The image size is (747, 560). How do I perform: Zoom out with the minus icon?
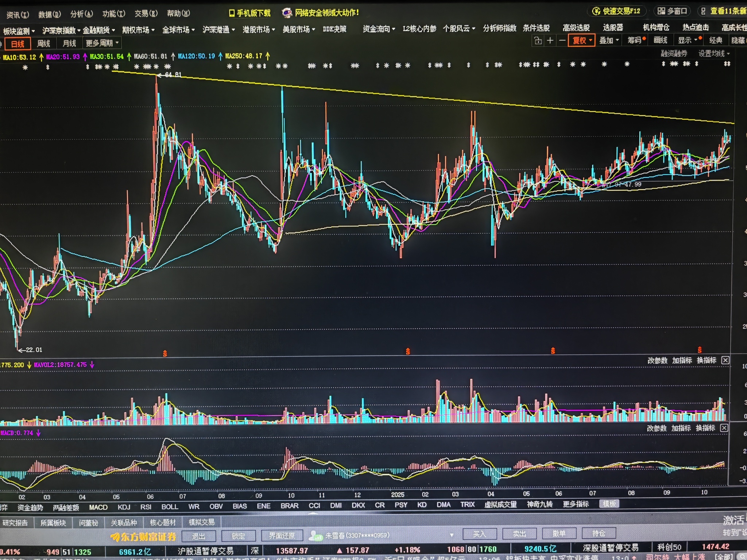(562, 40)
